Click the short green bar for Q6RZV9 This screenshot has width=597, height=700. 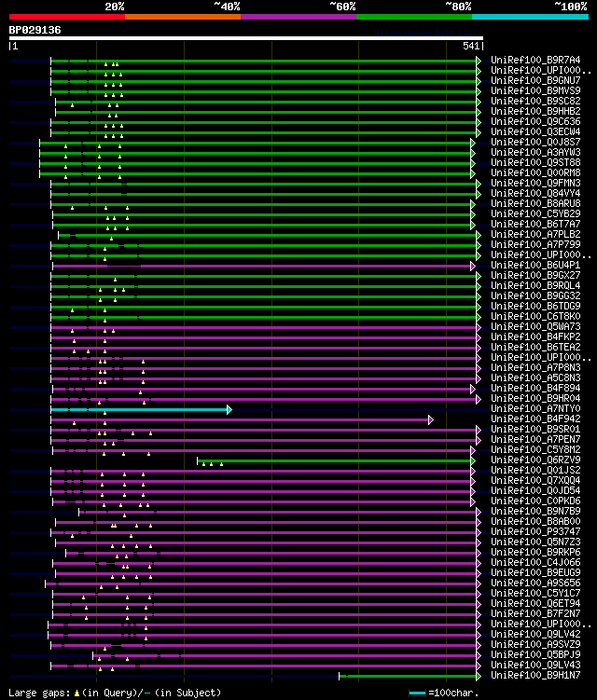334,461
